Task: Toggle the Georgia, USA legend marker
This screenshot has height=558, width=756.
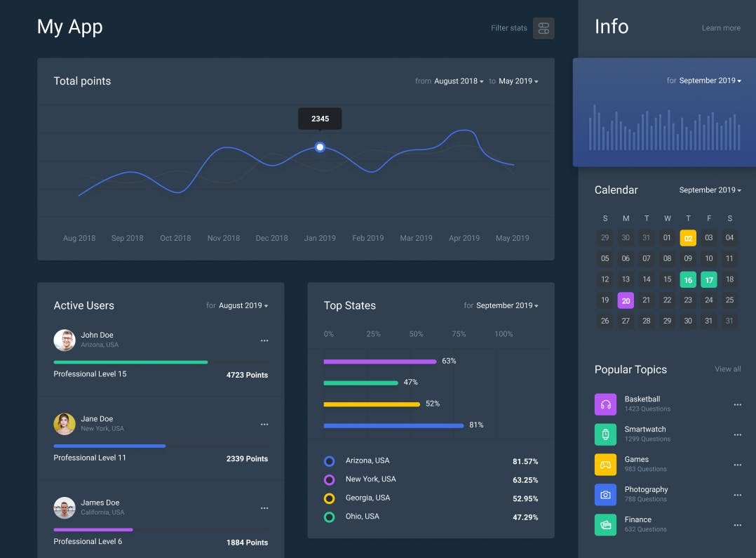Action: tap(329, 498)
